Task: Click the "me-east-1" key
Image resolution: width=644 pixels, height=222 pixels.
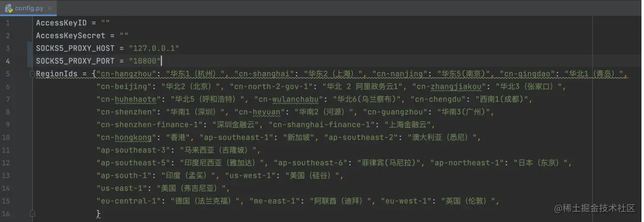Action: (x=275, y=201)
